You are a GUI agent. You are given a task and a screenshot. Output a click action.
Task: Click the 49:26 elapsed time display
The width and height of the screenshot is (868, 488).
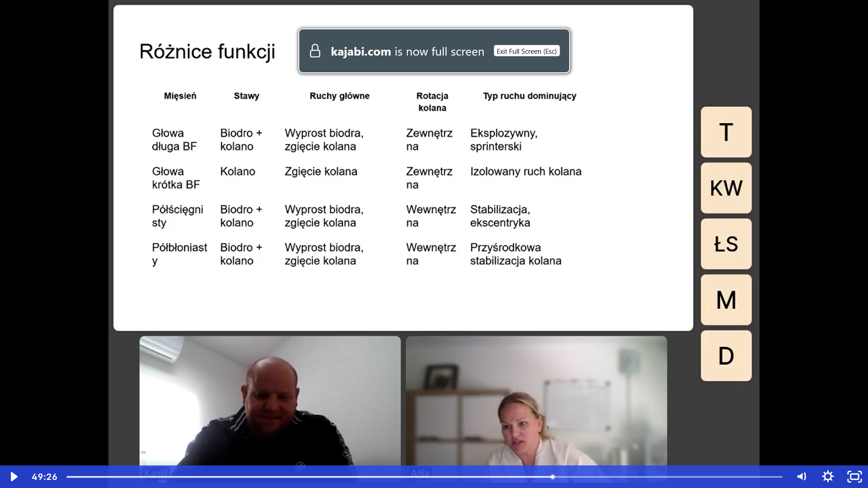point(44,477)
